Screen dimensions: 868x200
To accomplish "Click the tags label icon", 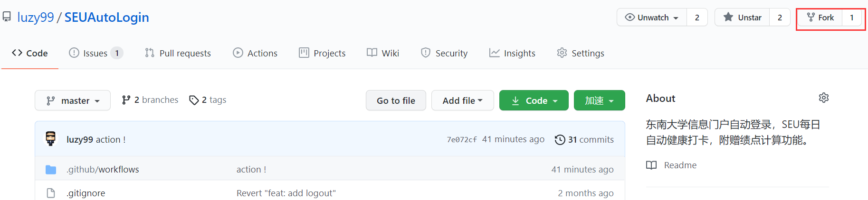I will pyautogui.click(x=193, y=100).
